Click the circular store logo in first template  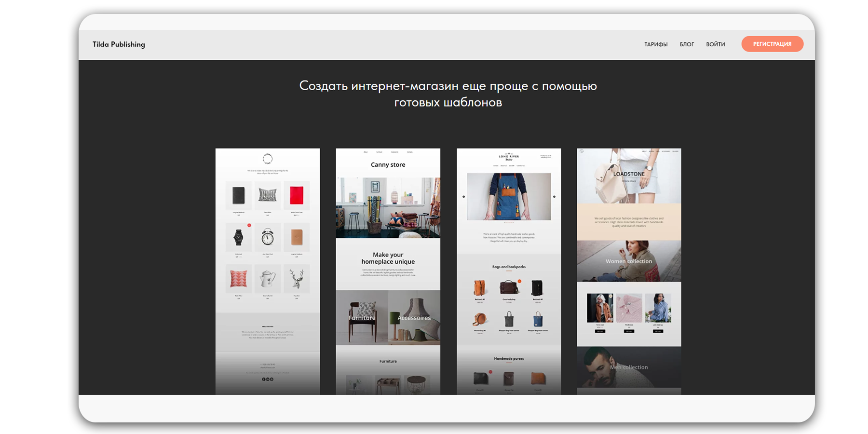point(268,159)
